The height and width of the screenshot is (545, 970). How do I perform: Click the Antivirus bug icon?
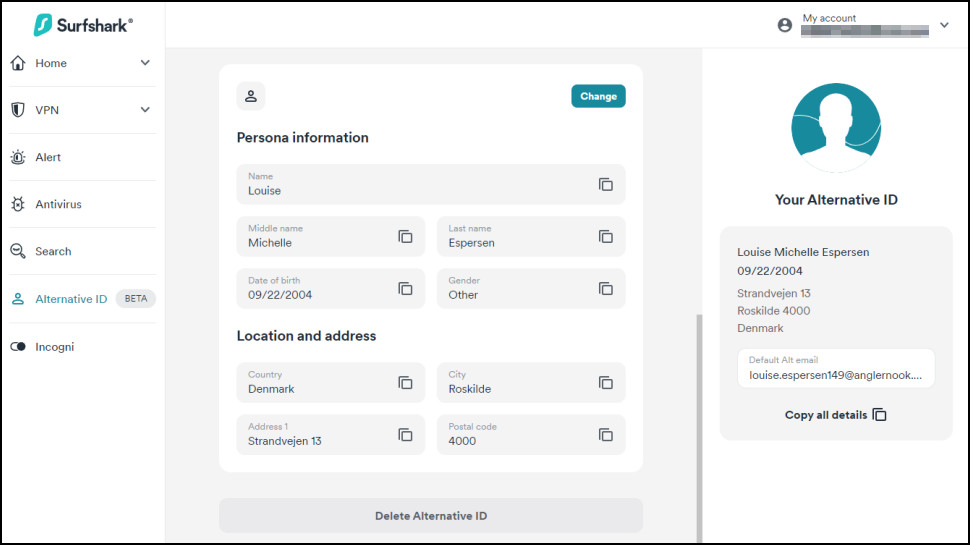click(x=18, y=204)
